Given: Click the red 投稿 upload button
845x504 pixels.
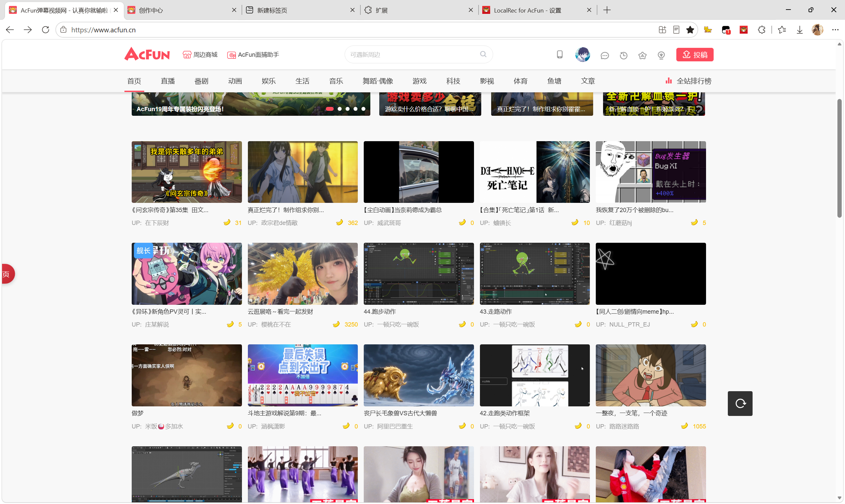Looking at the screenshot, I should pyautogui.click(x=695, y=55).
